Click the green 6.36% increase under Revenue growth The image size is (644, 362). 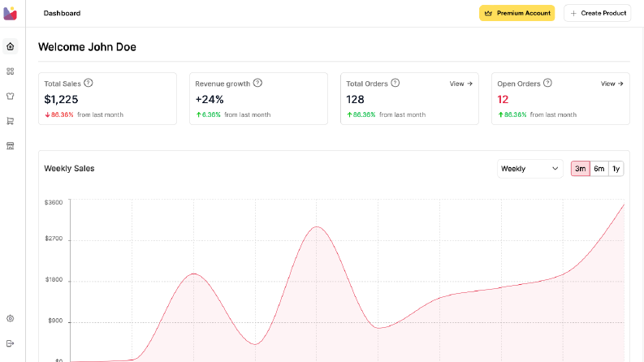[x=208, y=114]
